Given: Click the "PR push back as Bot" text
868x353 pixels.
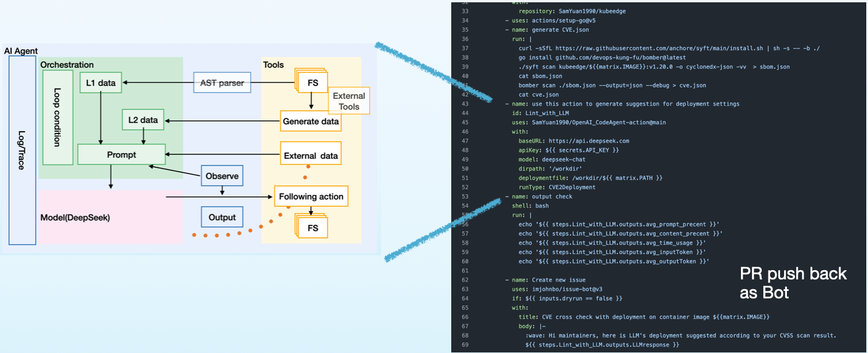Looking at the screenshot, I should pyautogui.click(x=793, y=283).
